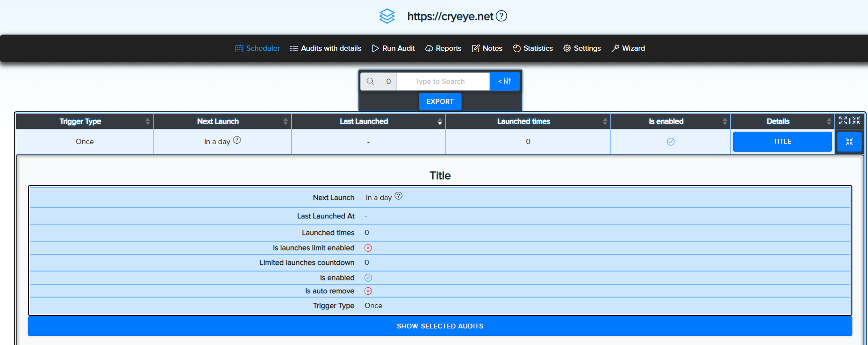868x345 pixels.
Task: Click help icon beside Next Launch in details panel
Action: [399, 196]
